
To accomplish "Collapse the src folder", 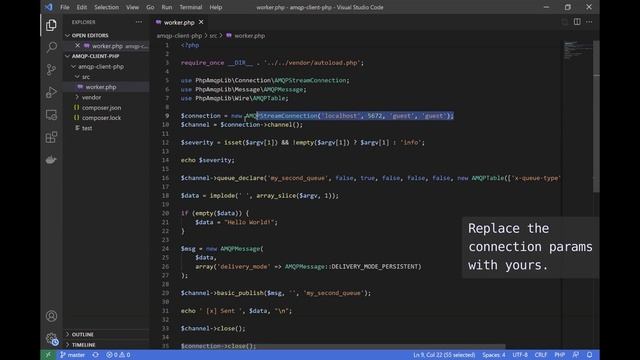I will pos(86,77).
